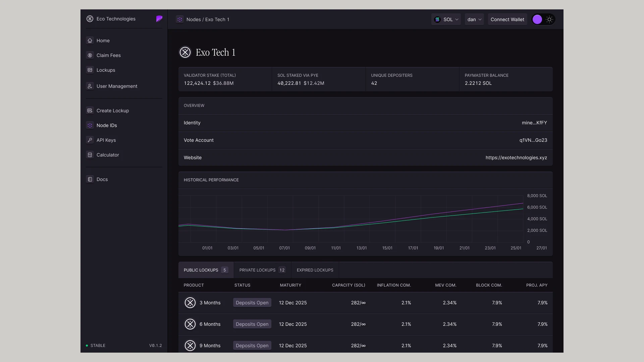Open the Create Lockup page
This screenshot has height=362, width=644.
124,111
